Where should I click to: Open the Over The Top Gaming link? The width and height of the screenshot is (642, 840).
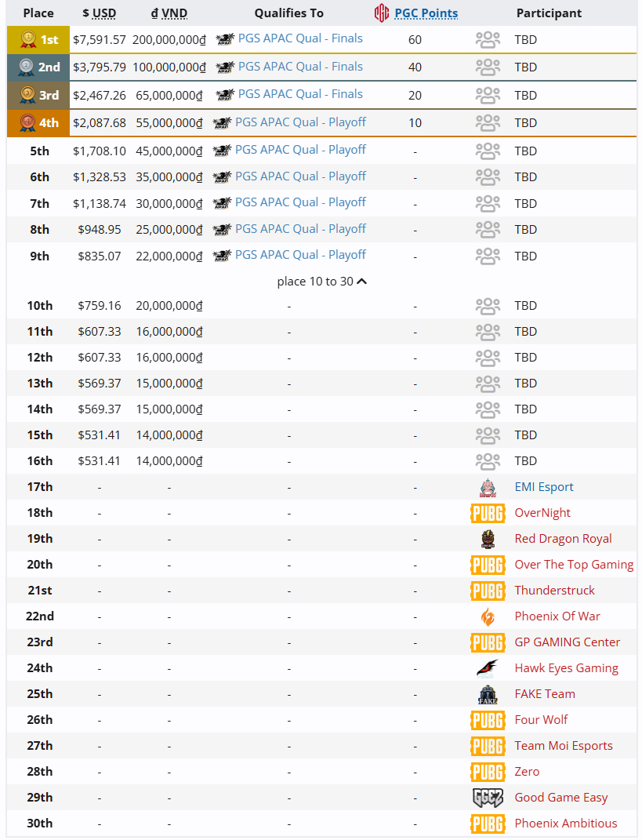(574, 565)
